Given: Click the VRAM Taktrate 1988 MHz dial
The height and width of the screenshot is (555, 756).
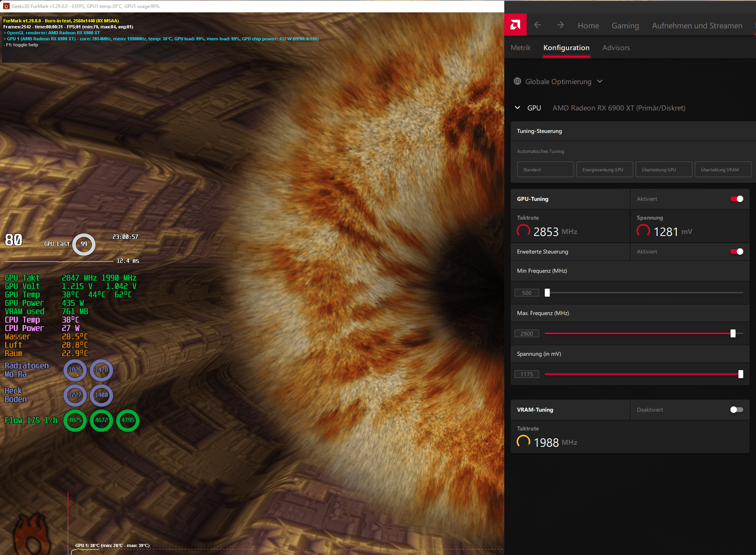Looking at the screenshot, I should tap(523, 442).
